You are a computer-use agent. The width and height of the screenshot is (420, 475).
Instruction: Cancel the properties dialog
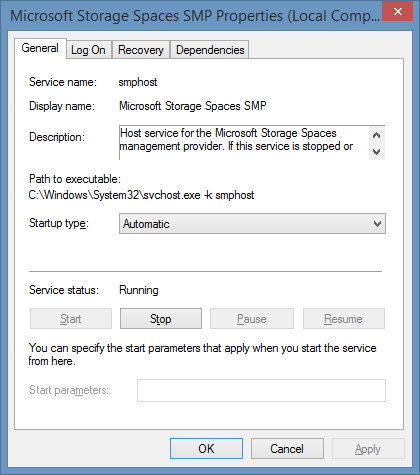pyautogui.click(x=287, y=449)
